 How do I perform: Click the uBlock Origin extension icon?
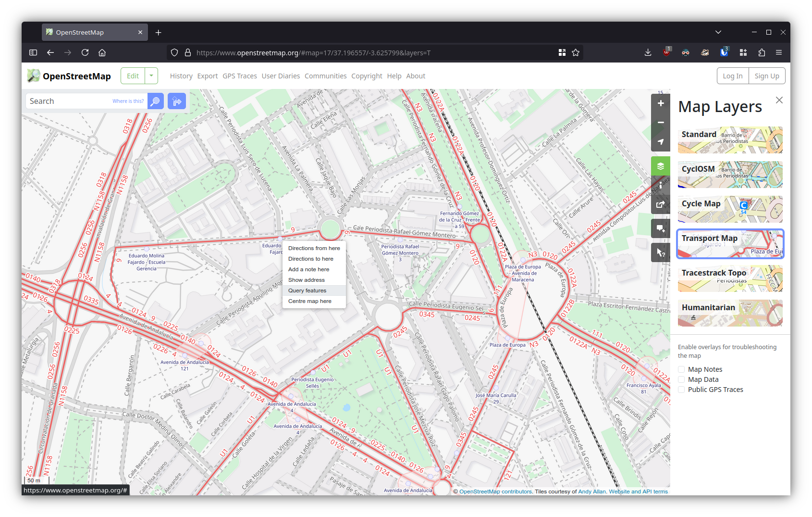click(667, 52)
